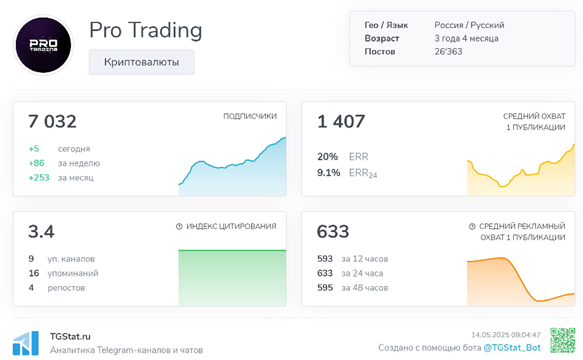Screen dimensions: 583x360
Task: Click the orange advertising reach chart
Action: click(521, 281)
